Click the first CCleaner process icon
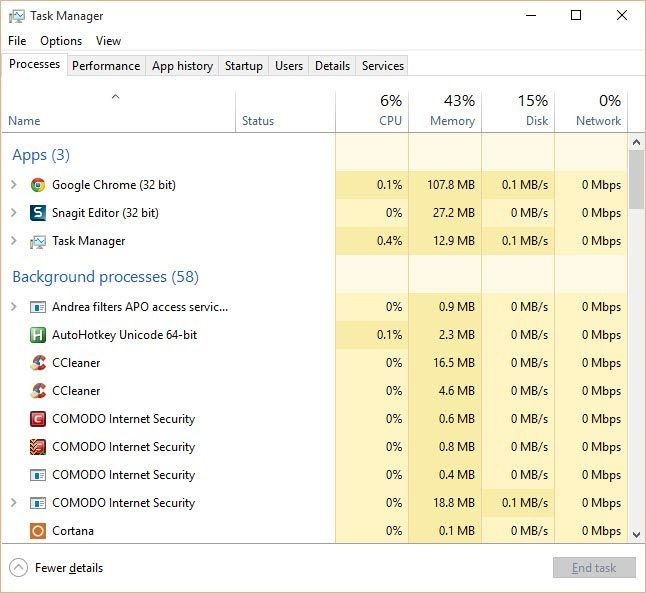Image resolution: width=646 pixels, height=593 pixels. click(38, 363)
